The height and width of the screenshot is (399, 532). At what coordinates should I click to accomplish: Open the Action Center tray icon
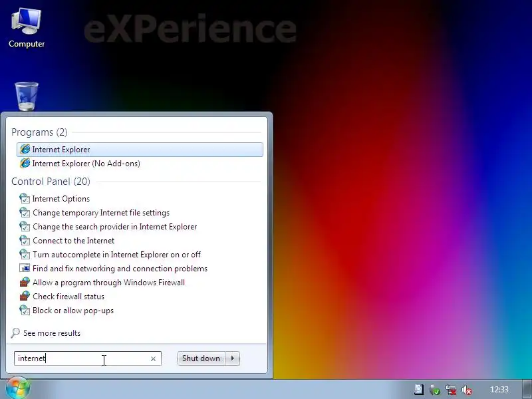[419, 390]
